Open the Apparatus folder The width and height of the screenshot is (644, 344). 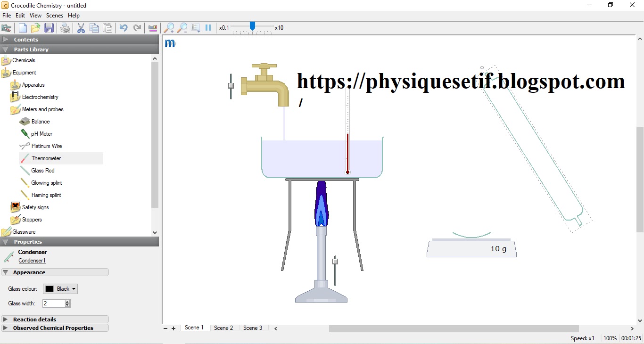point(27,85)
